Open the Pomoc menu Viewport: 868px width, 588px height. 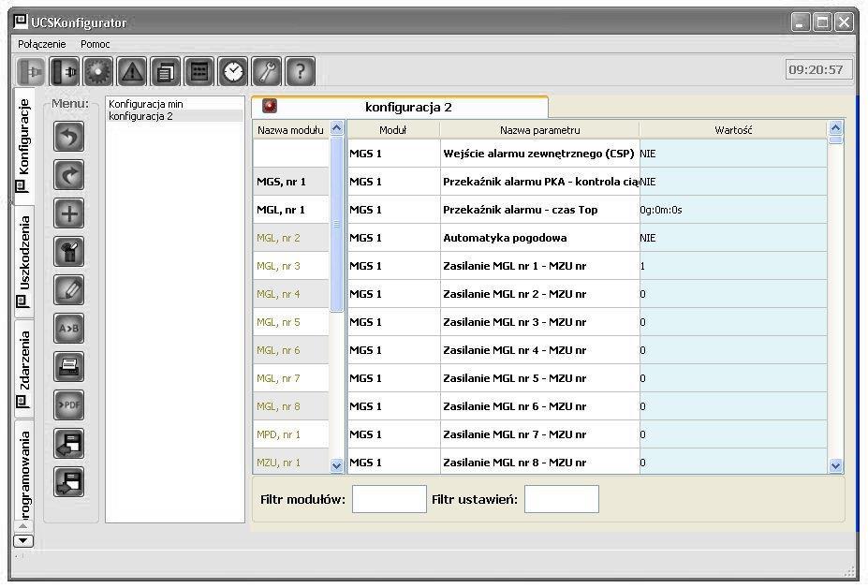click(x=96, y=44)
